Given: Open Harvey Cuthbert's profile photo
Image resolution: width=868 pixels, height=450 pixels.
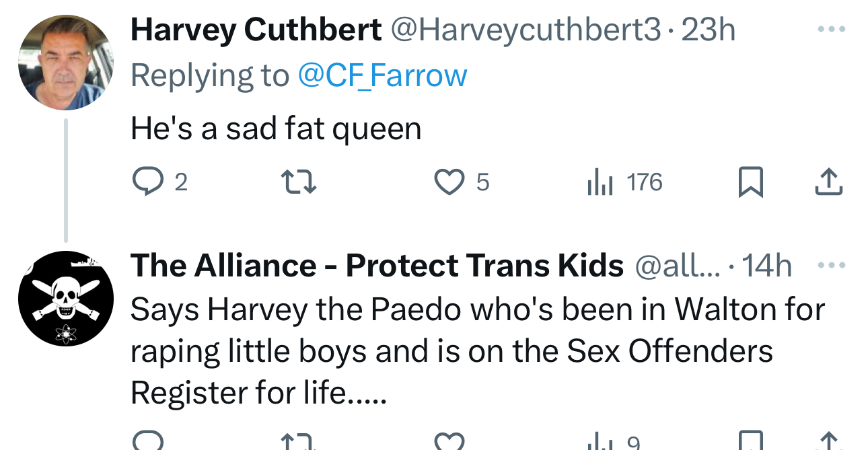Looking at the screenshot, I should tap(65, 63).
